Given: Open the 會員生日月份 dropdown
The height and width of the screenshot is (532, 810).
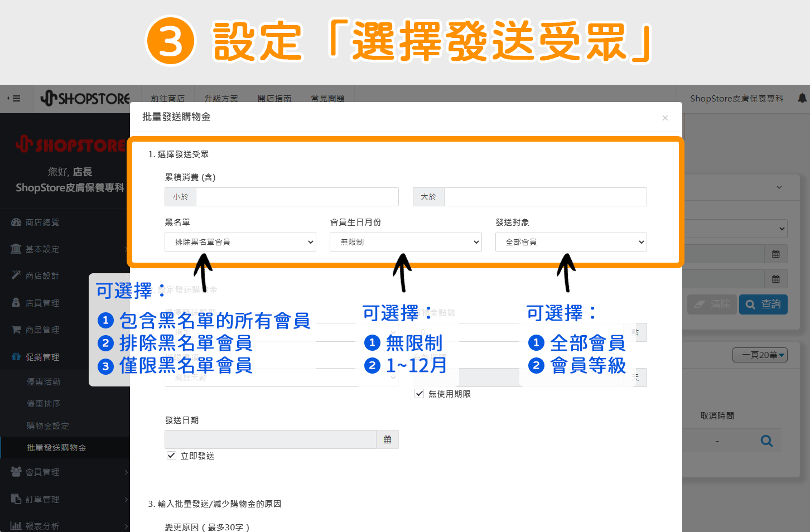Looking at the screenshot, I should pyautogui.click(x=406, y=242).
